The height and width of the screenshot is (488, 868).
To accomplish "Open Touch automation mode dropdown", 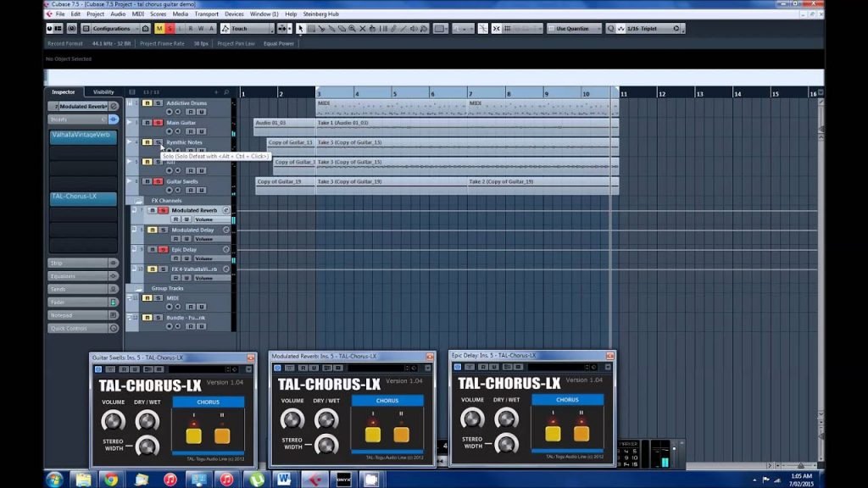I will [x=247, y=28].
